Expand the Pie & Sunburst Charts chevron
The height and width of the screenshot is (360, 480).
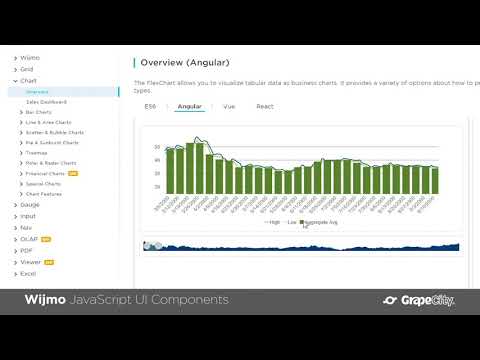point(21,143)
